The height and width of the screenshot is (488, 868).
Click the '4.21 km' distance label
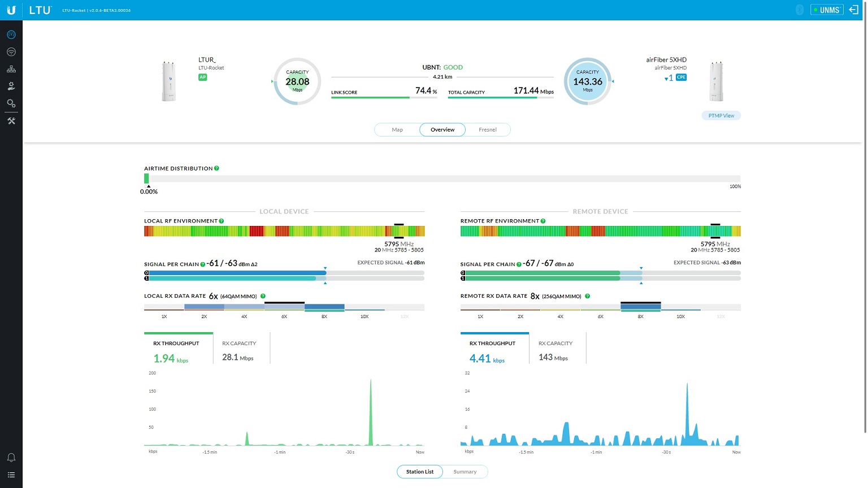[x=442, y=77]
